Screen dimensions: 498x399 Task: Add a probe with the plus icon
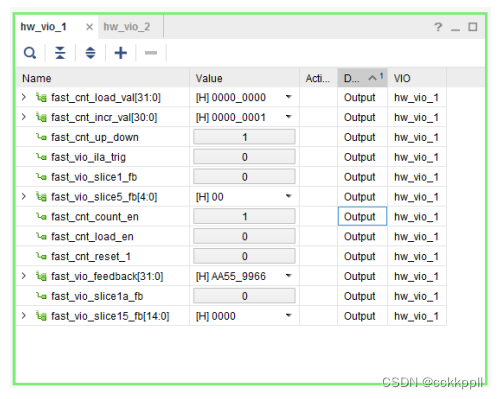click(121, 53)
